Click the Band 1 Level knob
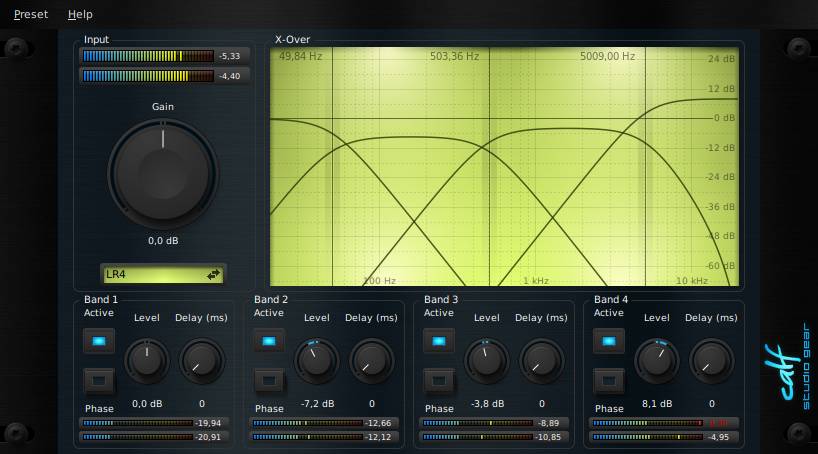The height and width of the screenshot is (454, 818). (147, 361)
